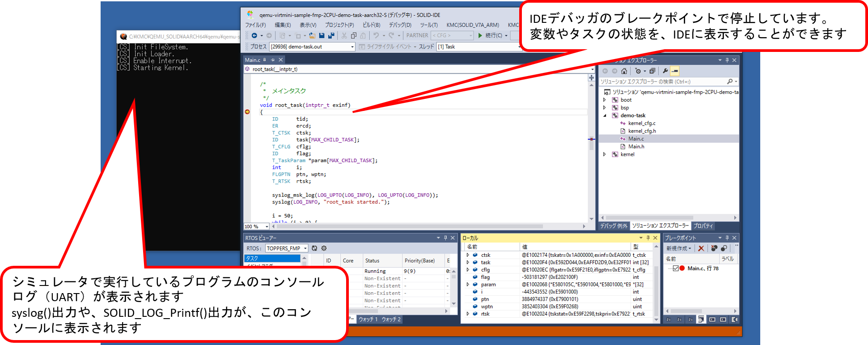Toggle the breakpoint marker in editor margin
The image size is (868, 345).
pos(247,112)
